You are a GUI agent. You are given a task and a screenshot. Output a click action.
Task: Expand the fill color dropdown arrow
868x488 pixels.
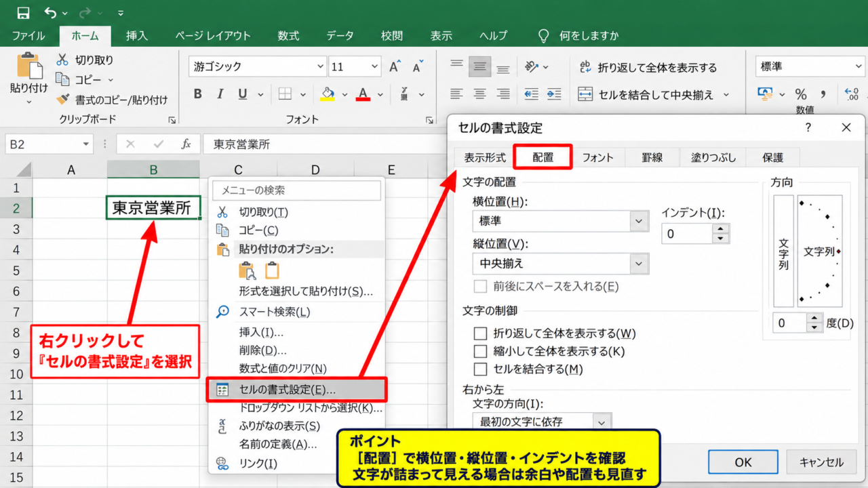pyautogui.click(x=344, y=94)
